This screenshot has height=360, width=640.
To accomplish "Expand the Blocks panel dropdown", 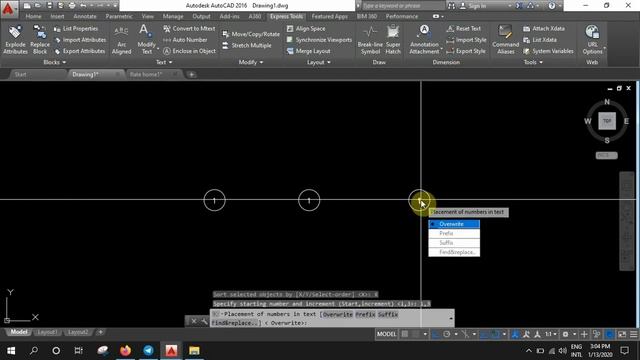I will 55,62.
